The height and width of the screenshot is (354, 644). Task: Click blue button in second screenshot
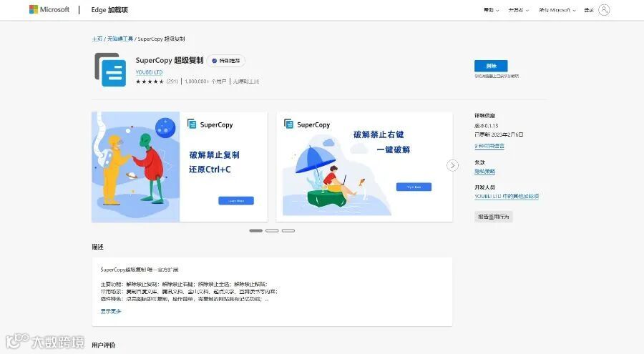[x=414, y=187]
